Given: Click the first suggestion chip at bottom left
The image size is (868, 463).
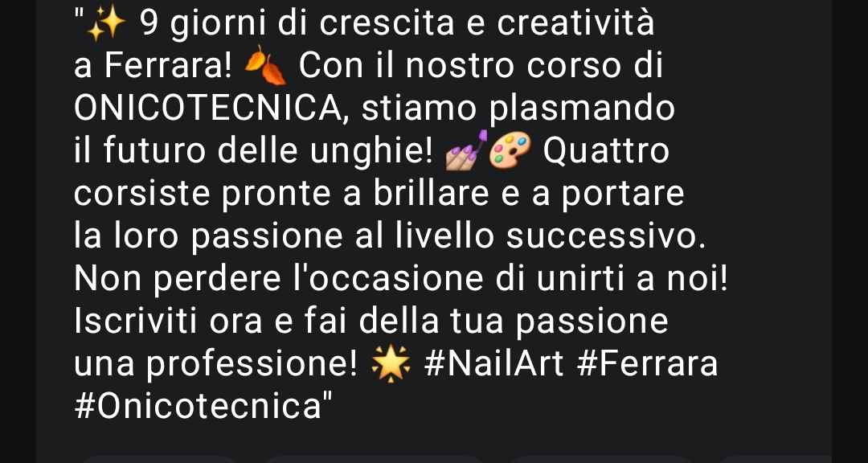Looking at the screenshot, I should tap(161, 458).
